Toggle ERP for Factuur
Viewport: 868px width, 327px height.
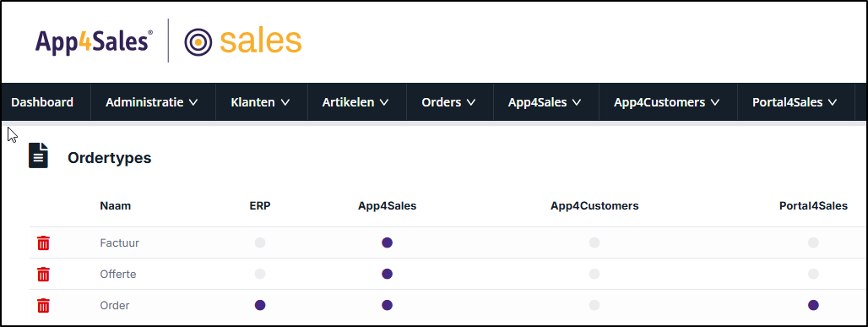[260, 243]
